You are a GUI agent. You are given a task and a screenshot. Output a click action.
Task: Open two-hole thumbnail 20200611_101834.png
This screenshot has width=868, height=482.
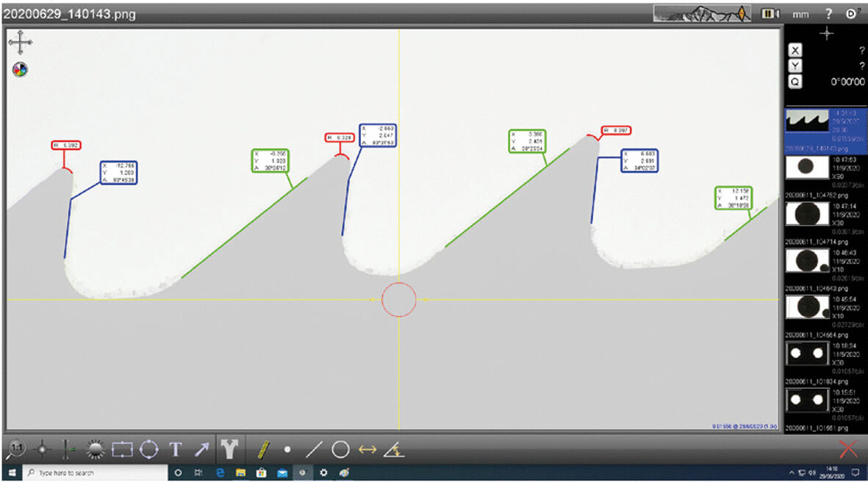click(806, 353)
